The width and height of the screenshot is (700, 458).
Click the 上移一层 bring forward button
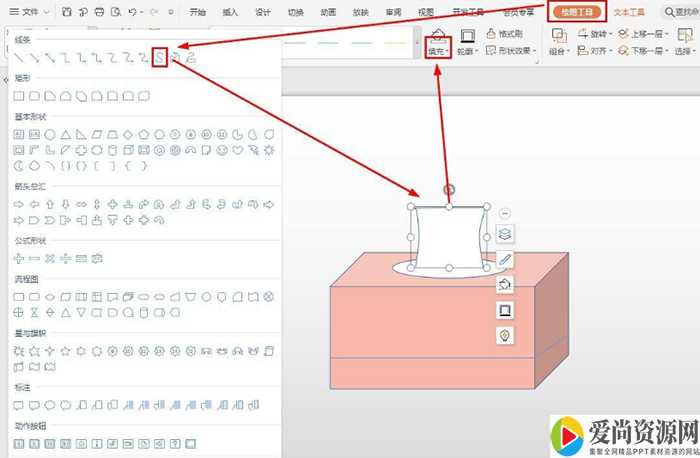click(x=642, y=33)
